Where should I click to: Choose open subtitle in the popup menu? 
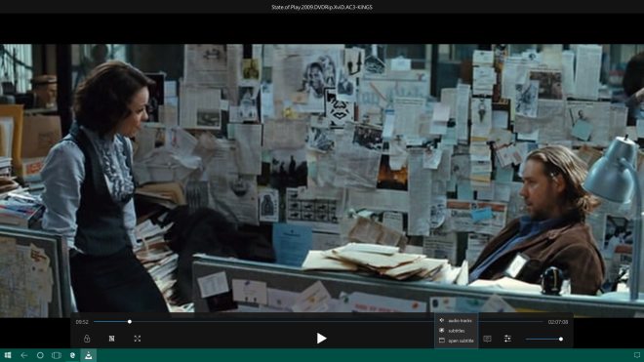pos(456,341)
